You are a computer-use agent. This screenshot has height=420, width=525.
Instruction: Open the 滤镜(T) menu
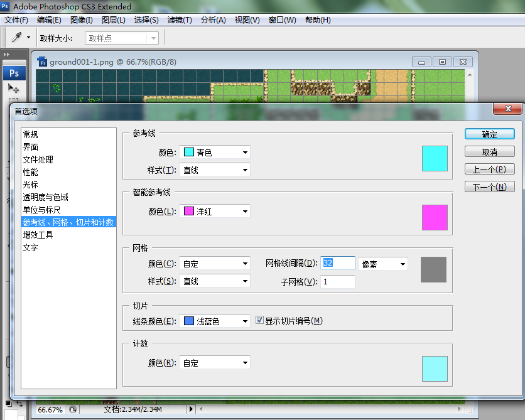[180, 20]
